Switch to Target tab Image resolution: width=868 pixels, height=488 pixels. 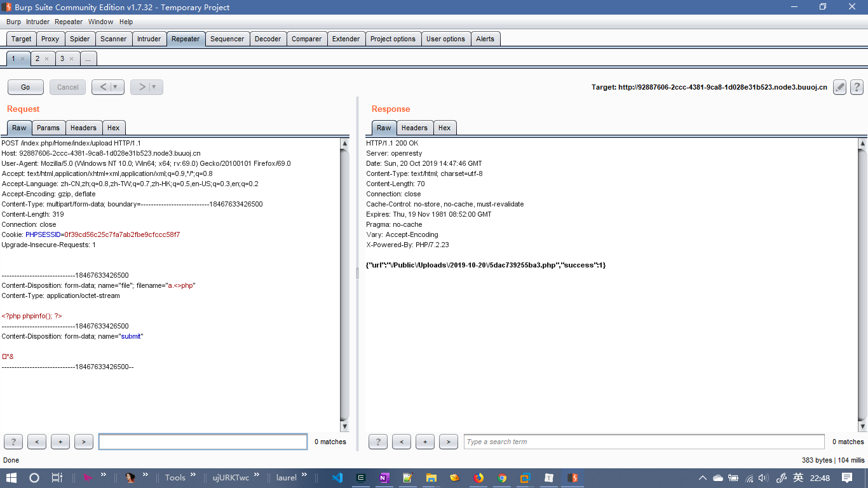pyautogui.click(x=21, y=39)
